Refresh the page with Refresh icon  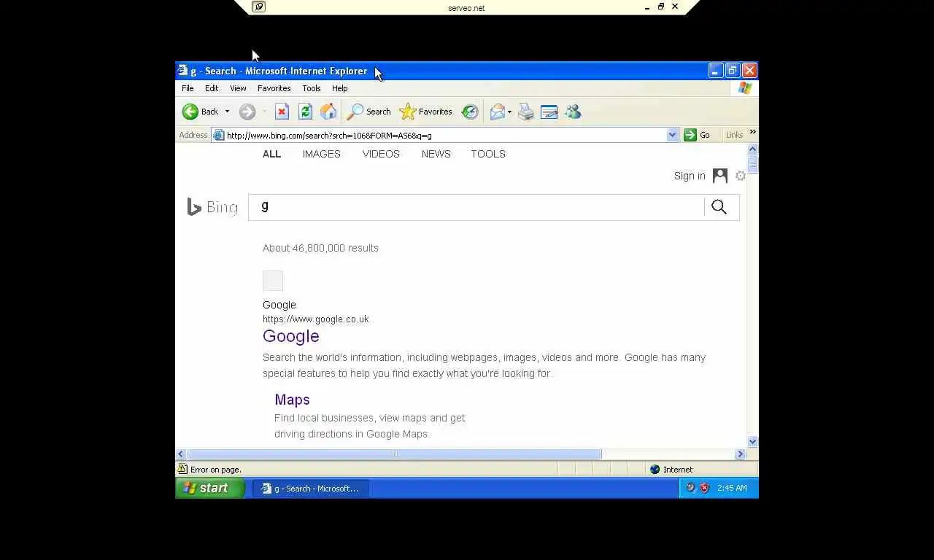coord(305,112)
